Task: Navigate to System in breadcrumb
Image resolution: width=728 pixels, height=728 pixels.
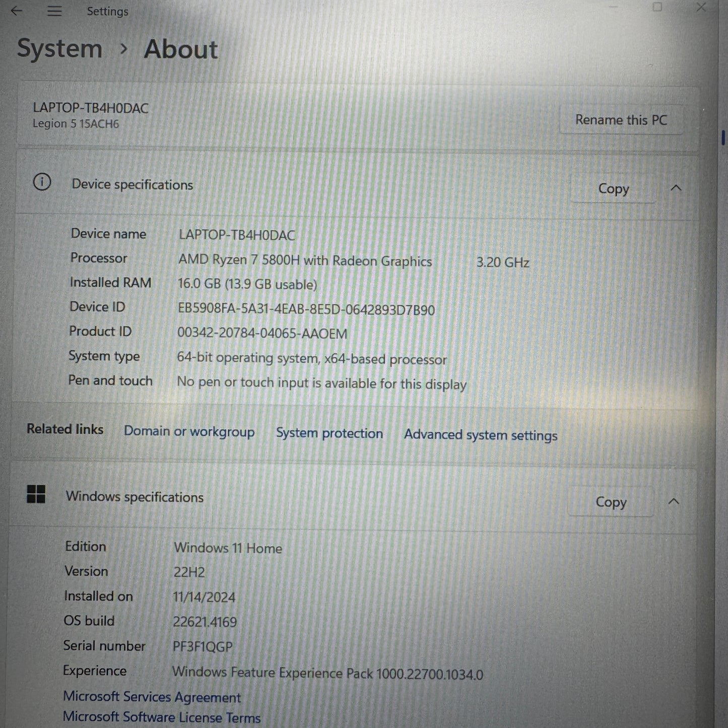Action: click(59, 48)
